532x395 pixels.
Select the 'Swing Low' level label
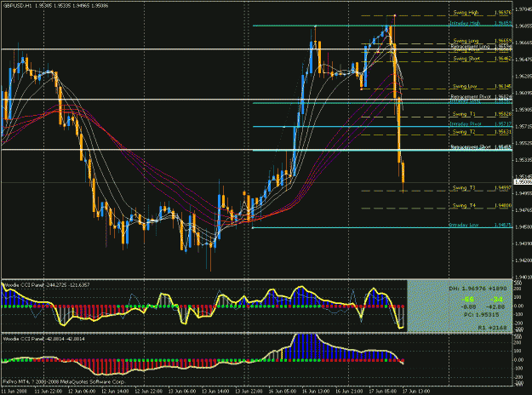point(465,86)
